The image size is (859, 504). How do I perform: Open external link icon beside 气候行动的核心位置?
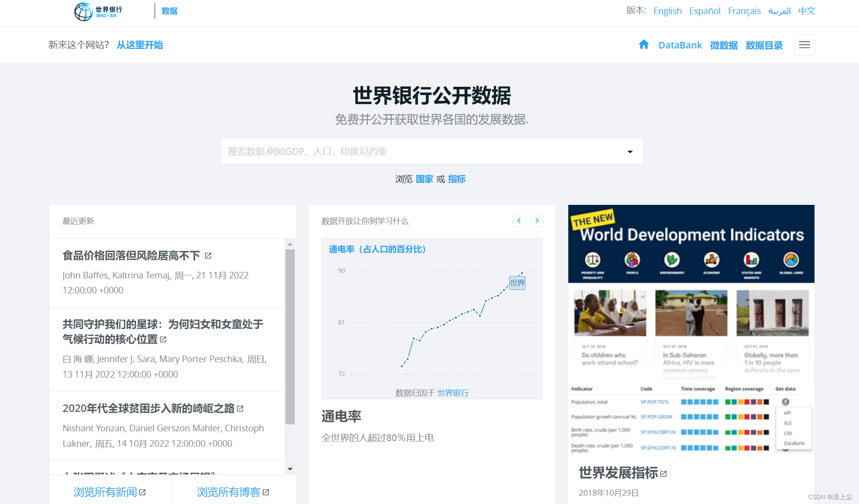163,339
